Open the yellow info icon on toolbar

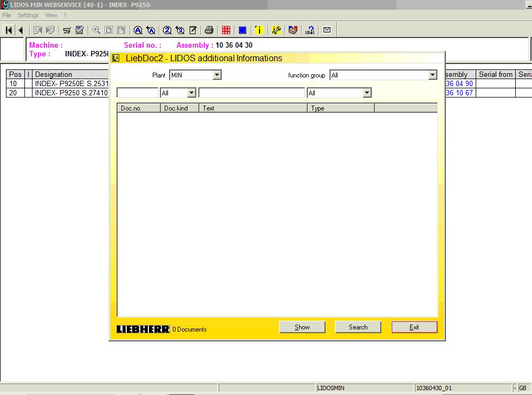click(258, 30)
